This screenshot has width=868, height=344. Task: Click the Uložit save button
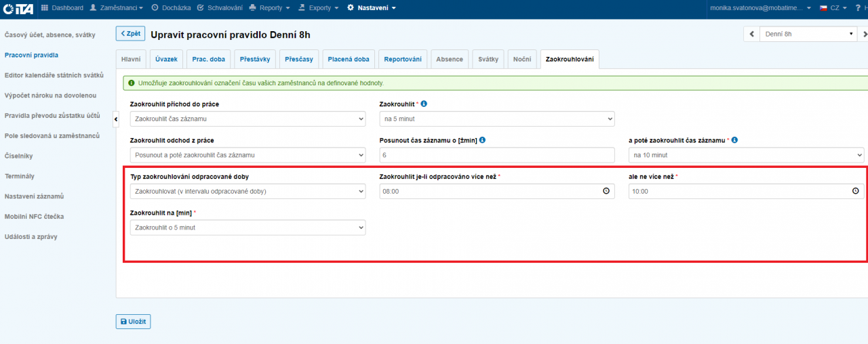133,322
